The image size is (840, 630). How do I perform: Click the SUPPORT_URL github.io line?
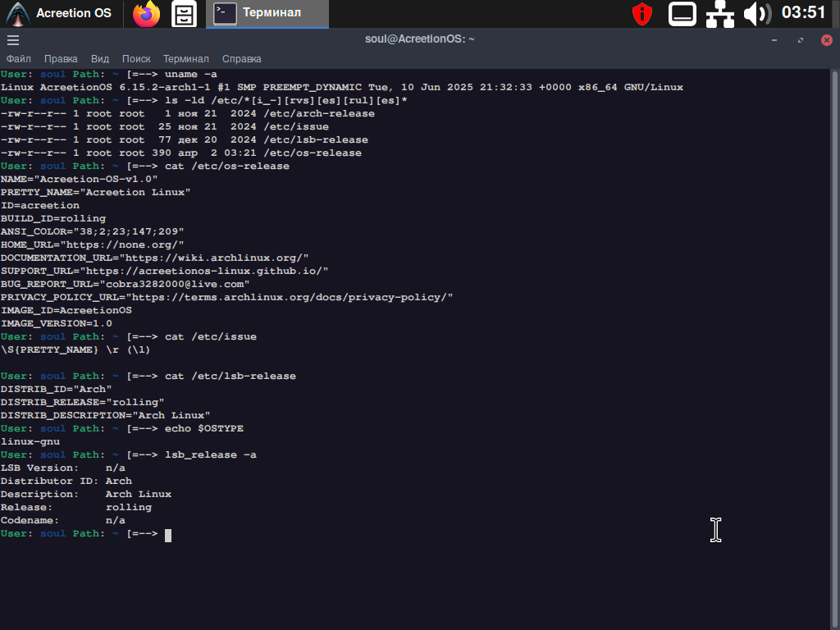164,271
